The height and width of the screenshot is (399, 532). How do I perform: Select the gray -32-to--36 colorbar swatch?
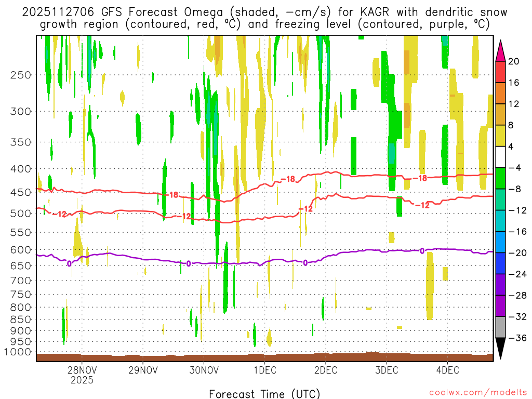point(500,327)
